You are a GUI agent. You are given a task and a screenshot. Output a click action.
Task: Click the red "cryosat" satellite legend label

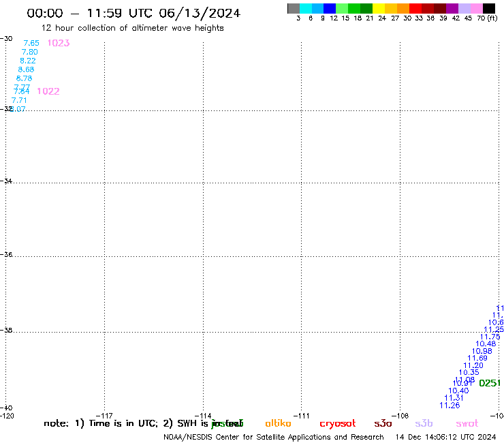[x=338, y=424]
